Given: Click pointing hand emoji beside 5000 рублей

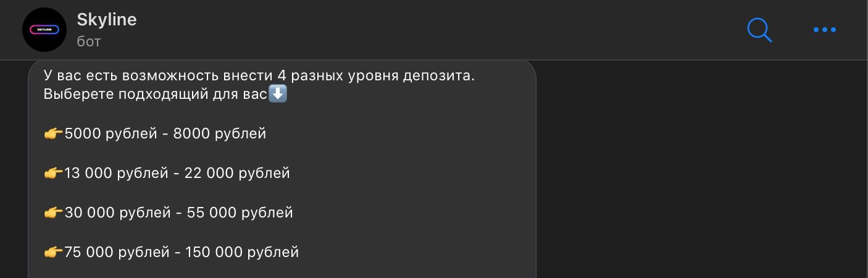Looking at the screenshot, I should pyautogui.click(x=54, y=133).
